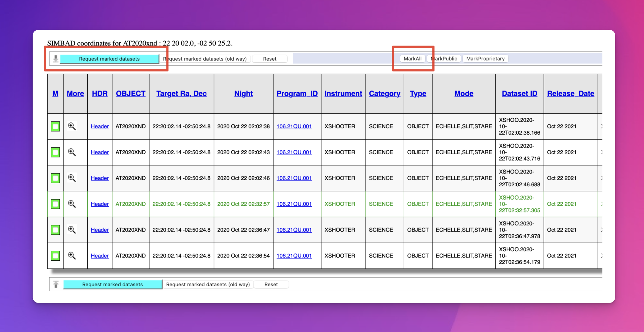
Task: Toggle mark checkbox for 02:36:54 dataset
Action: (55, 256)
